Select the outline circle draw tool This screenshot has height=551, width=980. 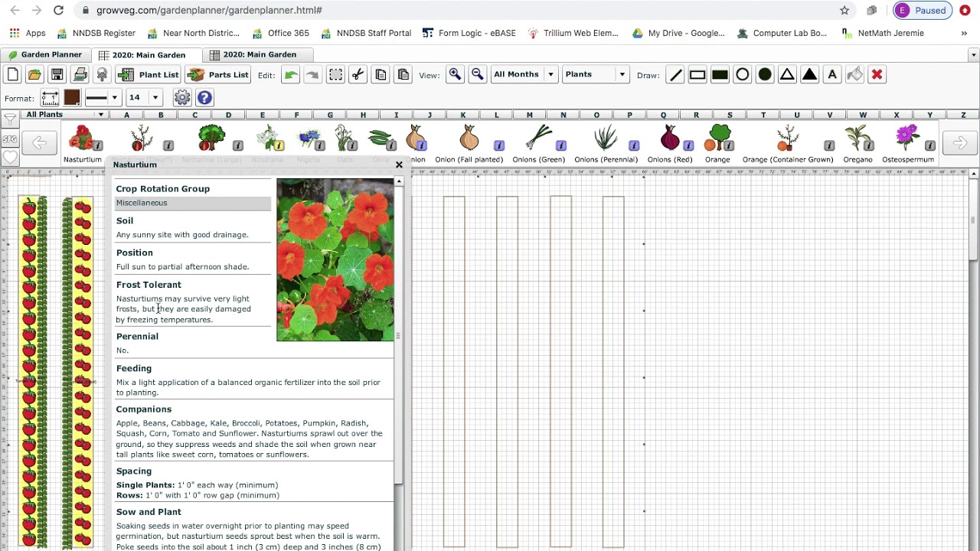pyautogui.click(x=742, y=74)
